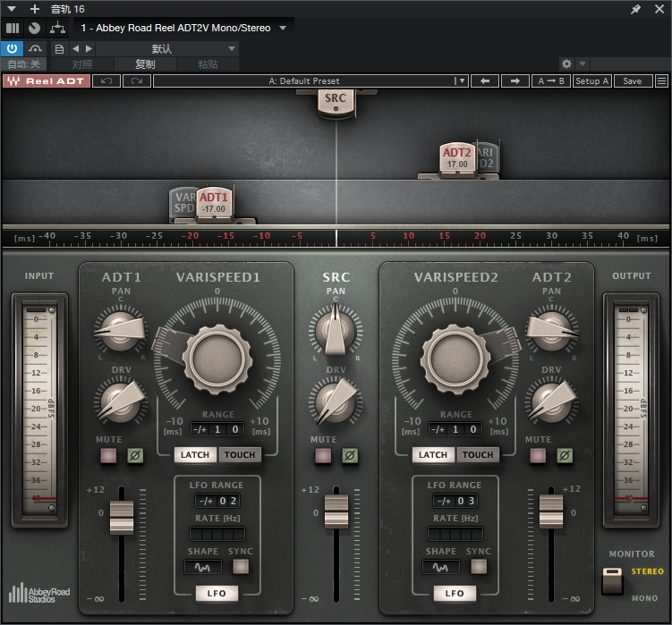The height and width of the screenshot is (625, 672).
Task: Click the ADT1 DRV knob
Action: pos(122,401)
